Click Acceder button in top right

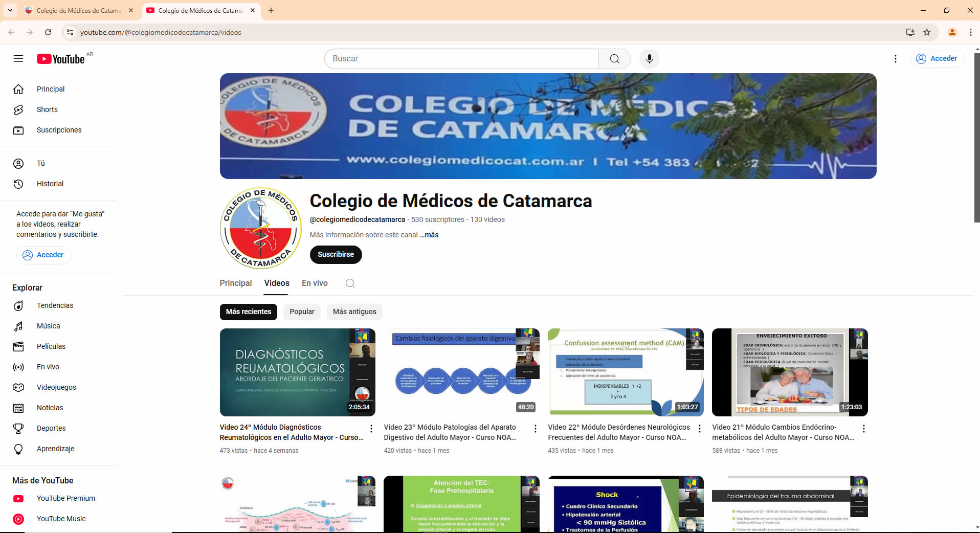(937, 59)
